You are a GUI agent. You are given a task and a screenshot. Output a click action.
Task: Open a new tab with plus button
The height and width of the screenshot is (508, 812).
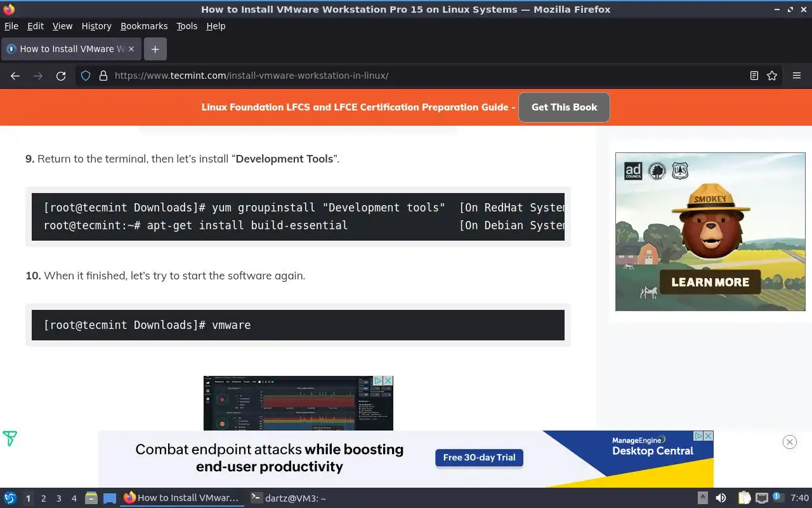click(155, 49)
